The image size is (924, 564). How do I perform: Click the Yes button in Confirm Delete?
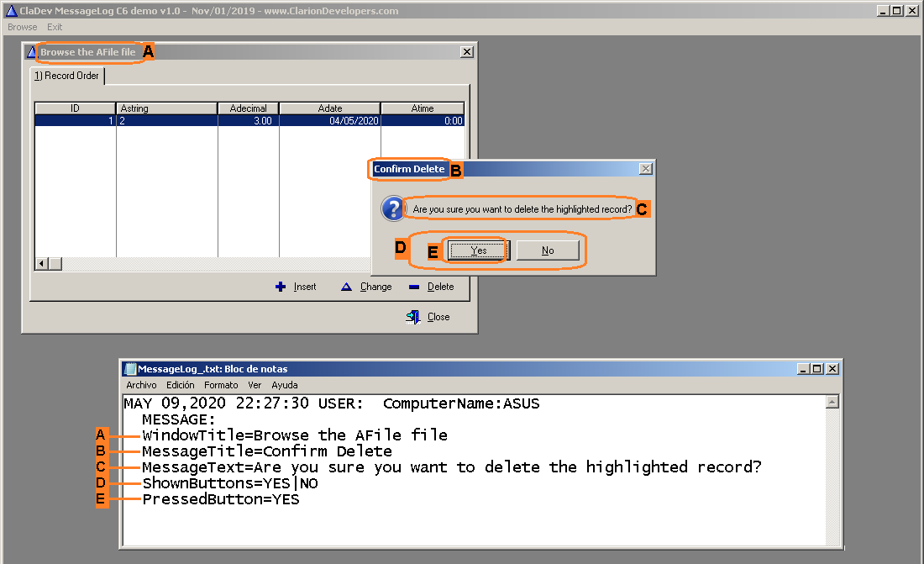point(478,250)
